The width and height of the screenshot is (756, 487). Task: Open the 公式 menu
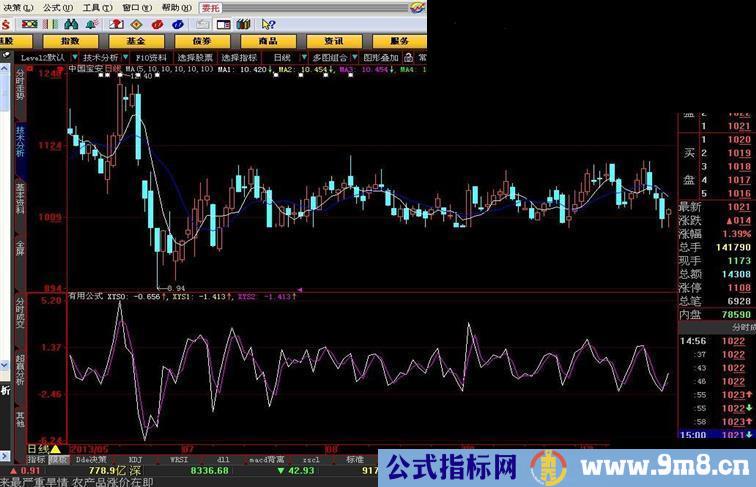[53, 6]
